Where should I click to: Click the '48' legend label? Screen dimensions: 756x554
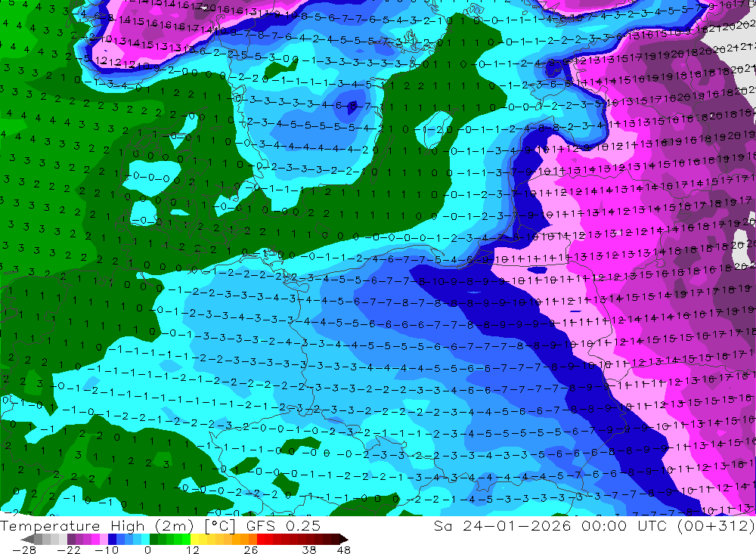[344, 549]
